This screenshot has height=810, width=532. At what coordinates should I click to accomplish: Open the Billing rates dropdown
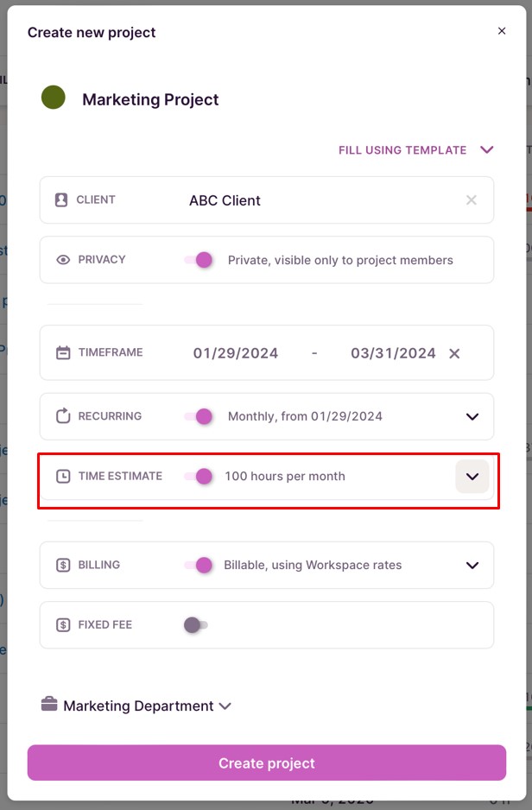point(472,566)
